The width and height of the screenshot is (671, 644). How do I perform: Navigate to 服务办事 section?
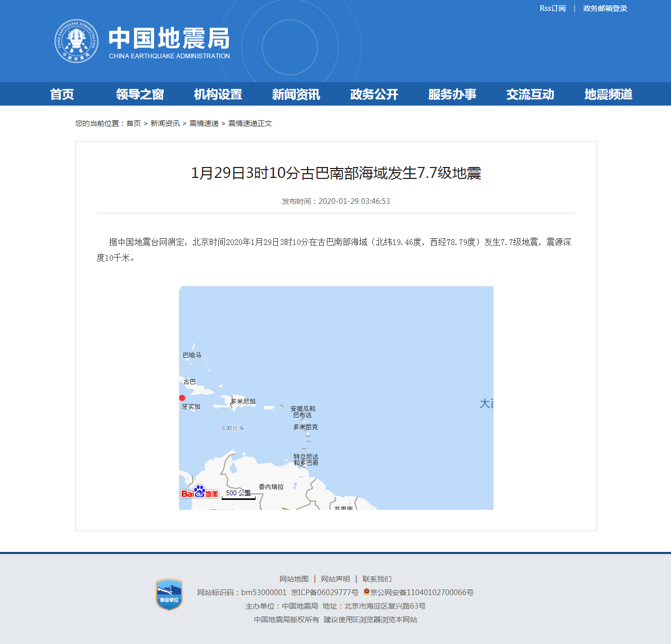click(x=452, y=94)
